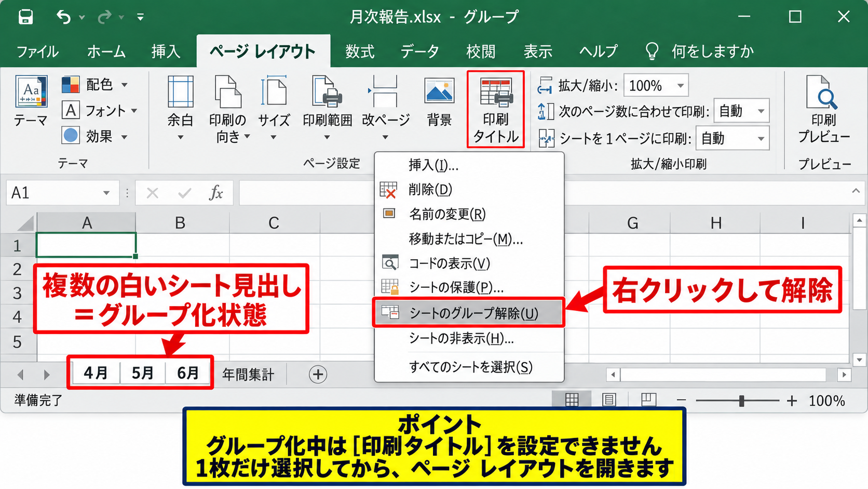The width and height of the screenshot is (868, 489).
Task: Open the 余白 margins tool
Action: [180, 108]
